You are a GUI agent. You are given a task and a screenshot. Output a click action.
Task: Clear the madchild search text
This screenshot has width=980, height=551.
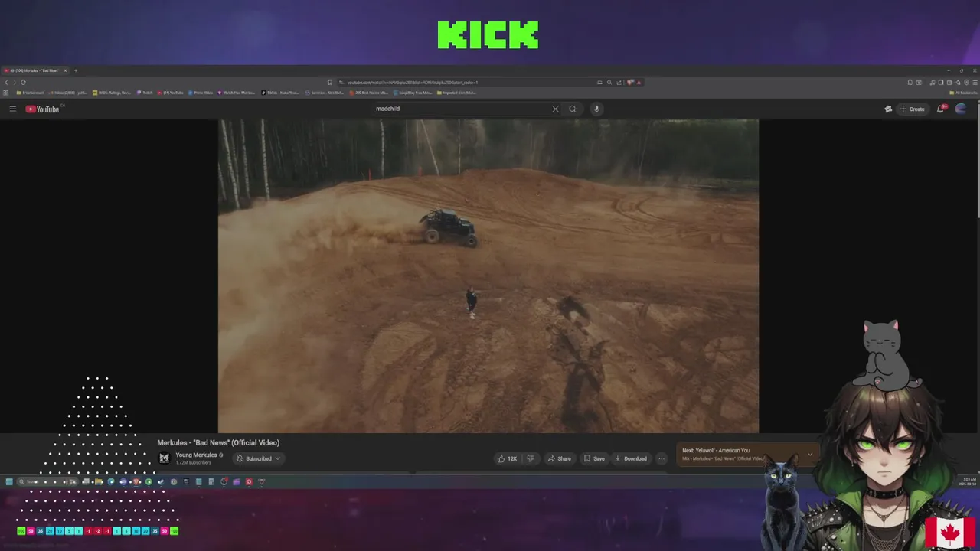point(555,109)
